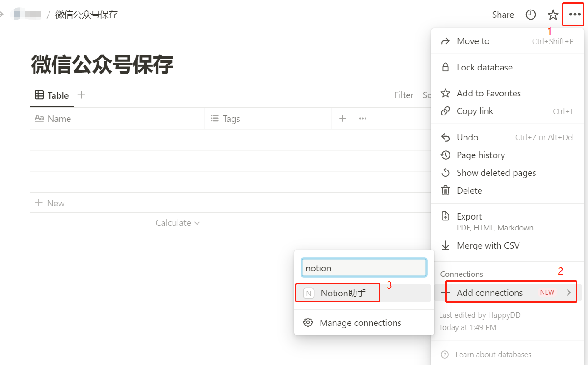Open Manage connections
The height and width of the screenshot is (365, 588).
click(x=364, y=323)
